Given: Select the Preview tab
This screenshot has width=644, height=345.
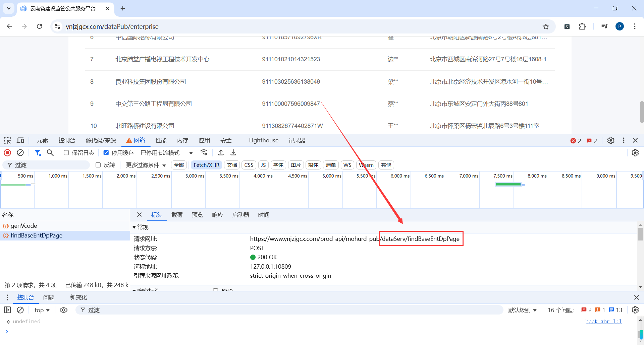Looking at the screenshot, I should [x=197, y=215].
